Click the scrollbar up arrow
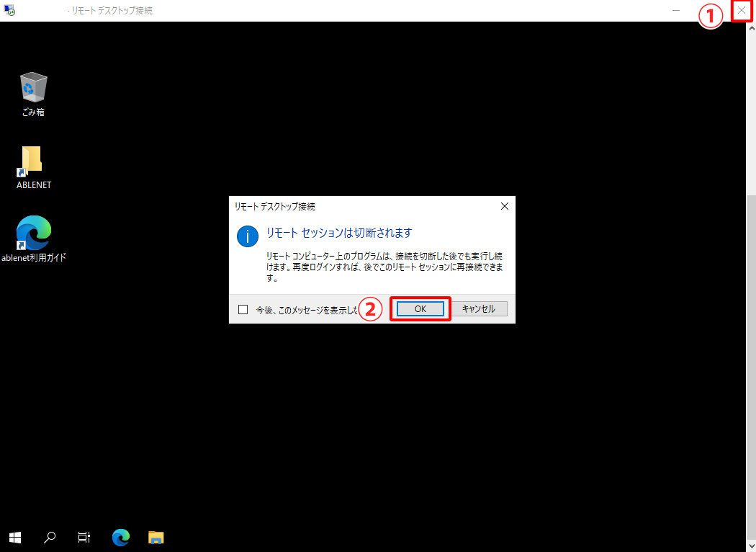 [751, 27]
